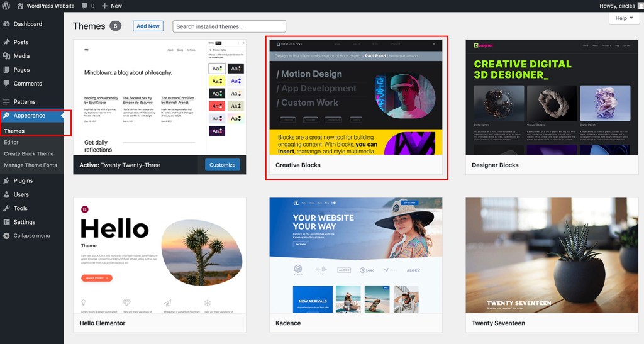
Task: Click the Designer Blocks theme name
Action: [x=495, y=165]
